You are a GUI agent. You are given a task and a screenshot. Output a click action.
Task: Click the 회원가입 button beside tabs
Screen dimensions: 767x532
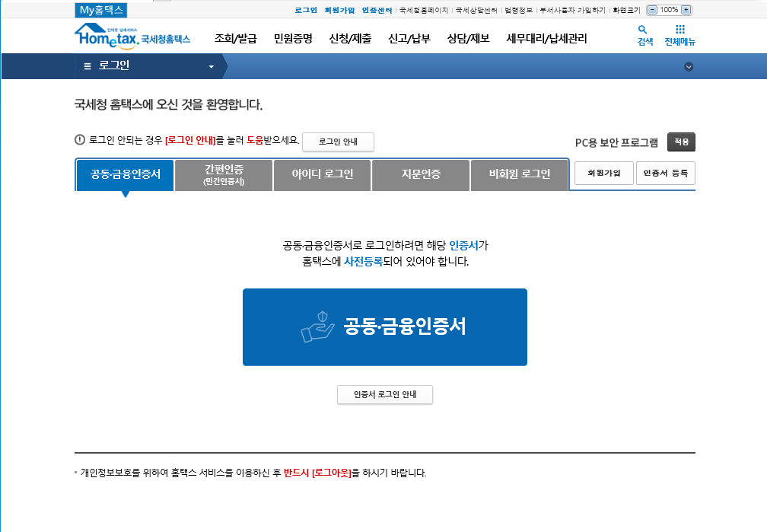coord(604,174)
